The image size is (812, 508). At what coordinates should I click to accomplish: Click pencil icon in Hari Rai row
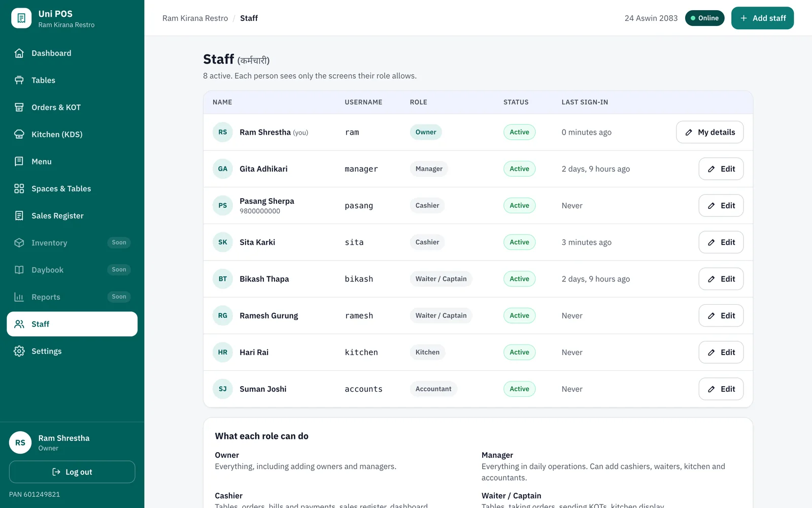coord(712,353)
